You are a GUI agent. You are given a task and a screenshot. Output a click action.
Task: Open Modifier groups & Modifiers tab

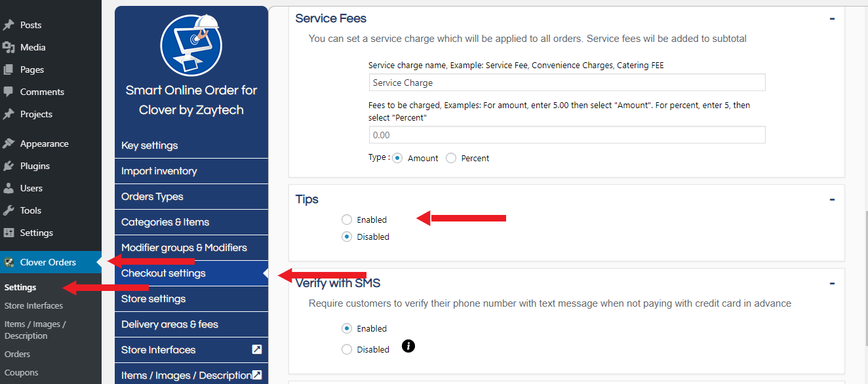point(191,248)
